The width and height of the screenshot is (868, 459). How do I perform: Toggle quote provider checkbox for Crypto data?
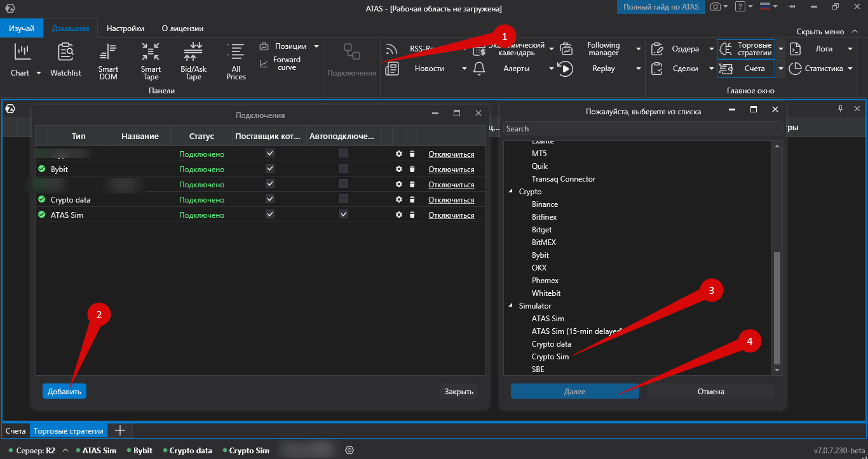(270, 199)
